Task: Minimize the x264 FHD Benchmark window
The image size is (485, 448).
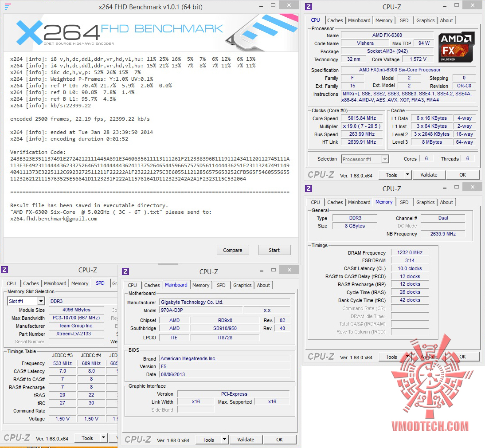Action: (x=262, y=6)
